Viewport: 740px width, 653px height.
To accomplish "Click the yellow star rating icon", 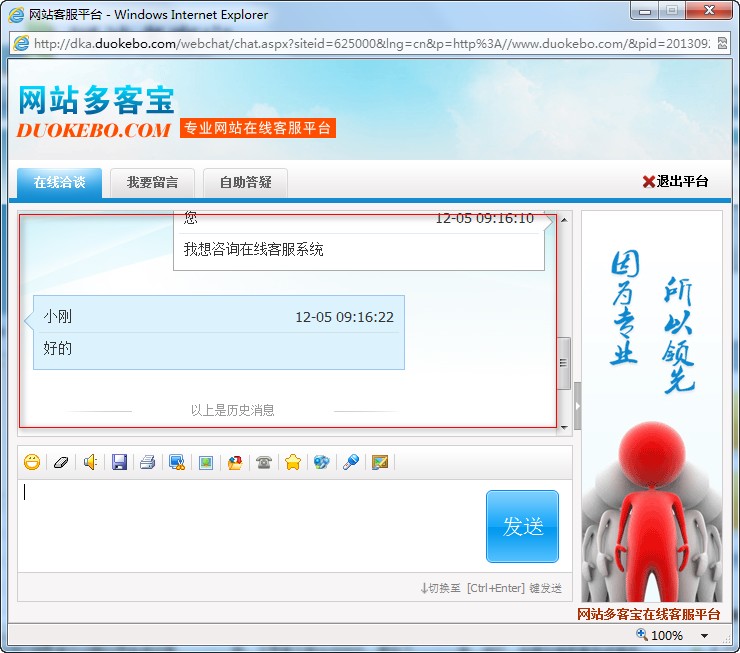I will pos(293,462).
